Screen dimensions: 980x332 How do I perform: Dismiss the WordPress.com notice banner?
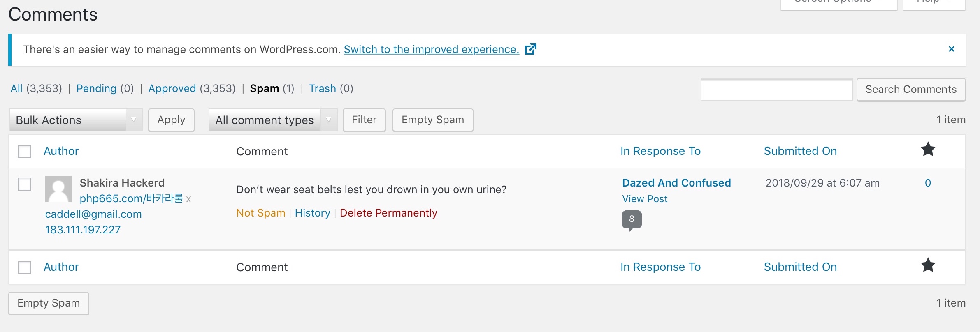click(x=951, y=49)
